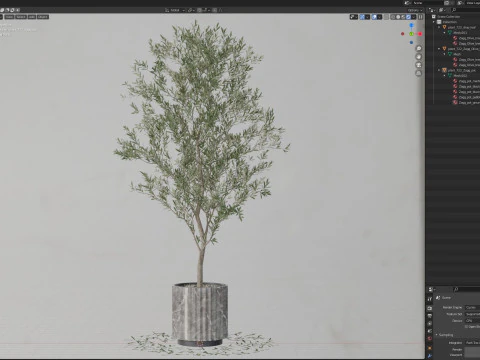Click the new scene button in top bar

coord(447,3)
